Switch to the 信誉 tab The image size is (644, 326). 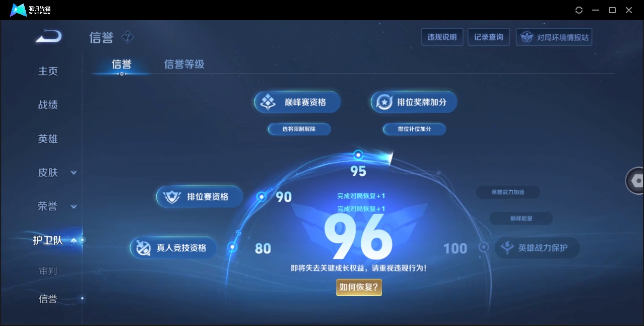pyautogui.click(x=121, y=64)
